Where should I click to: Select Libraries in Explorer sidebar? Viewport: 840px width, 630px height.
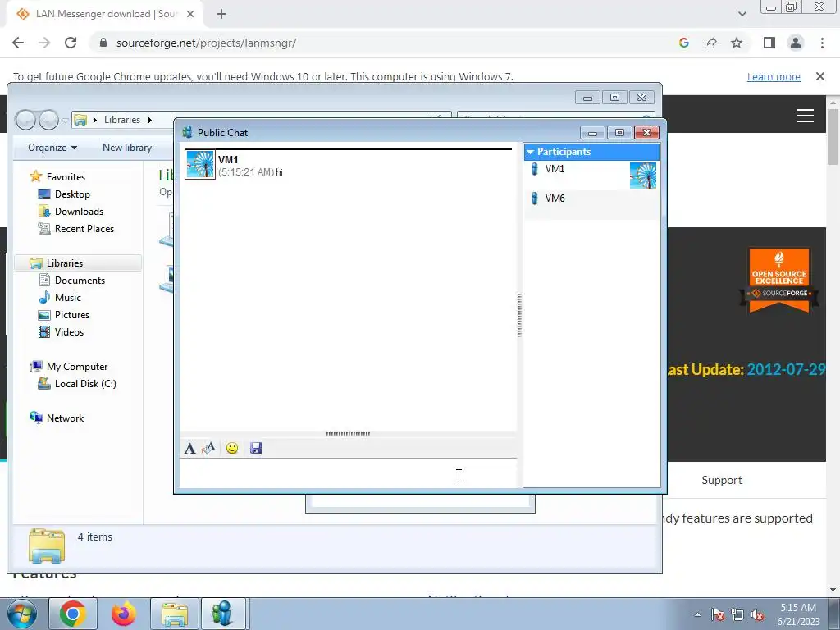(64, 263)
